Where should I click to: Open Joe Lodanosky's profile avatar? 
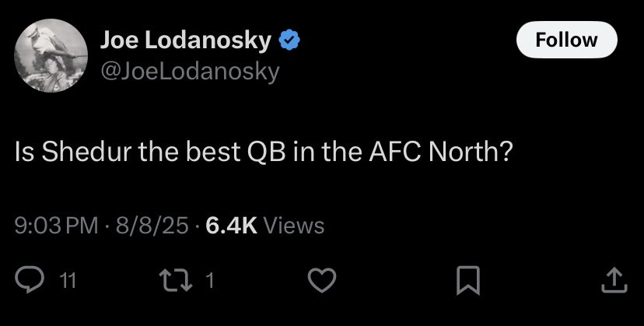coord(51,55)
